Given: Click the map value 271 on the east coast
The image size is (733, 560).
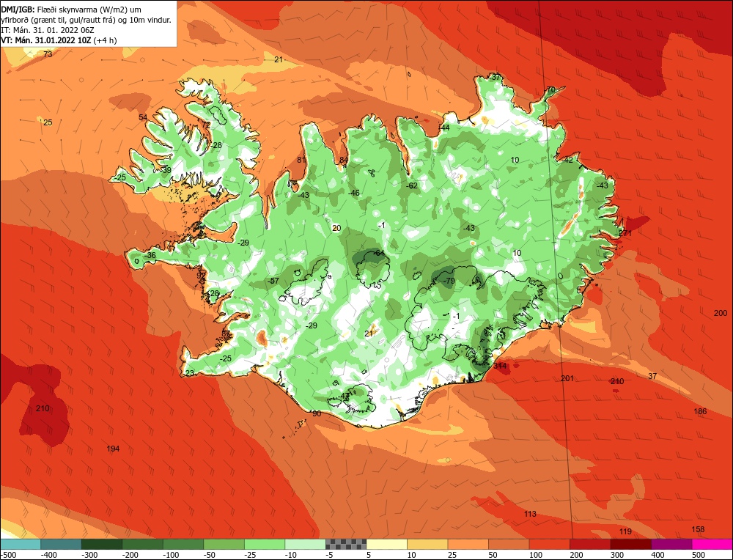Looking at the screenshot, I should (x=625, y=233).
